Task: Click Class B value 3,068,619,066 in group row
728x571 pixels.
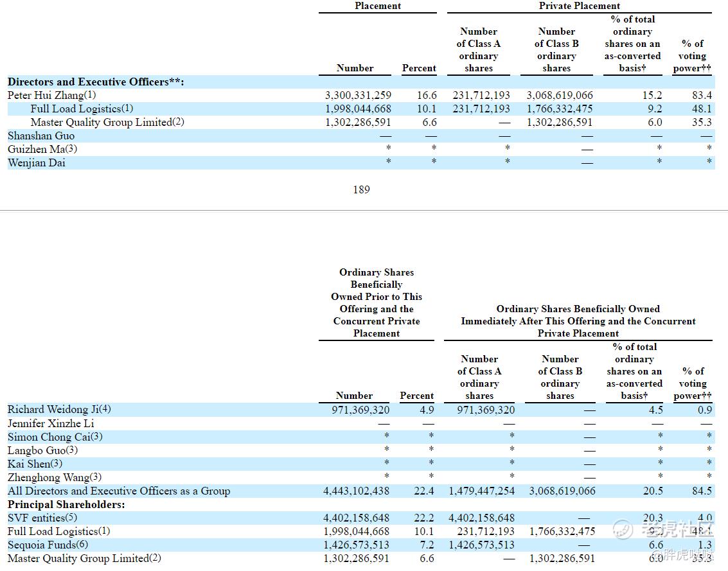Action: pyautogui.click(x=562, y=491)
